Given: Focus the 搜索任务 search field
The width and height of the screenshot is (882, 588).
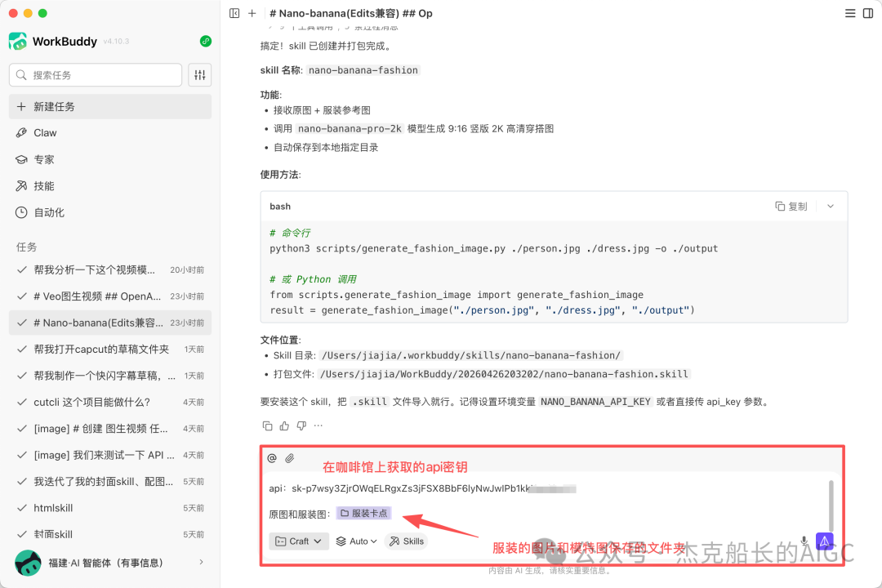Looking at the screenshot, I should [96, 75].
